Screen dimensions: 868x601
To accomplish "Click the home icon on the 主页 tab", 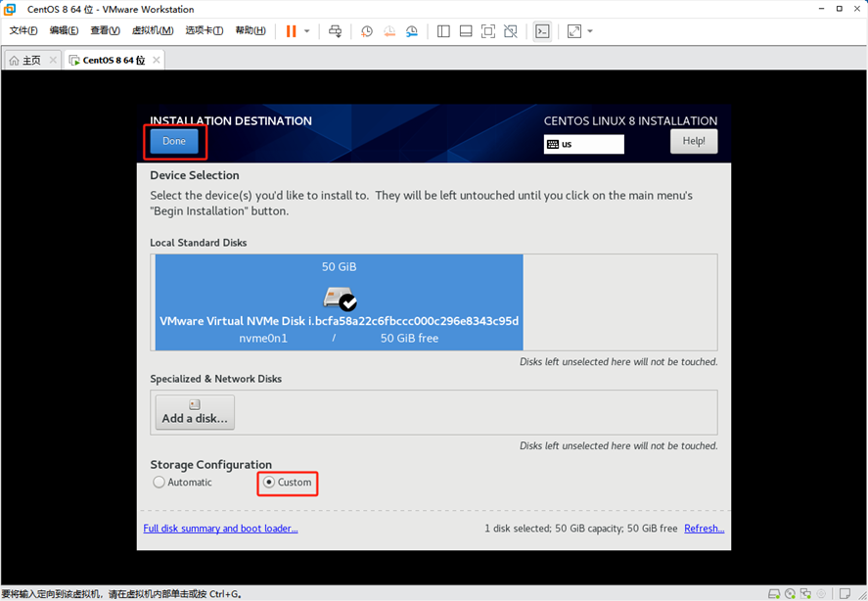I will tap(14, 60).
